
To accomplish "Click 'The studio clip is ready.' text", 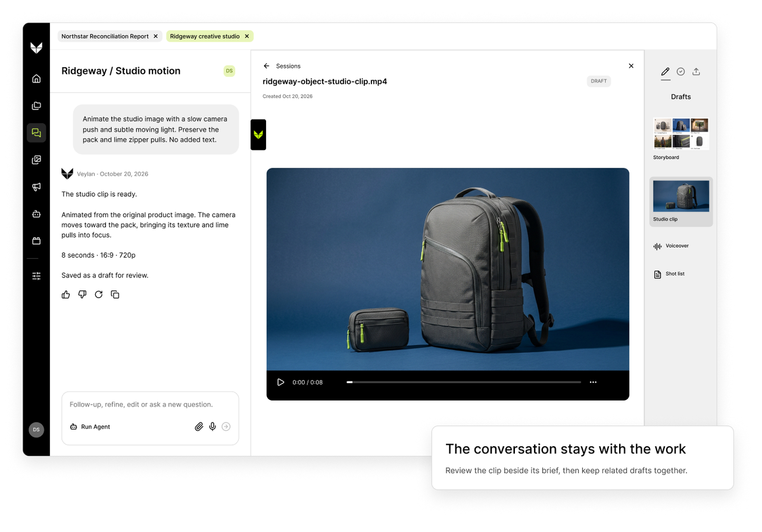I will click(x=99, y=194).
